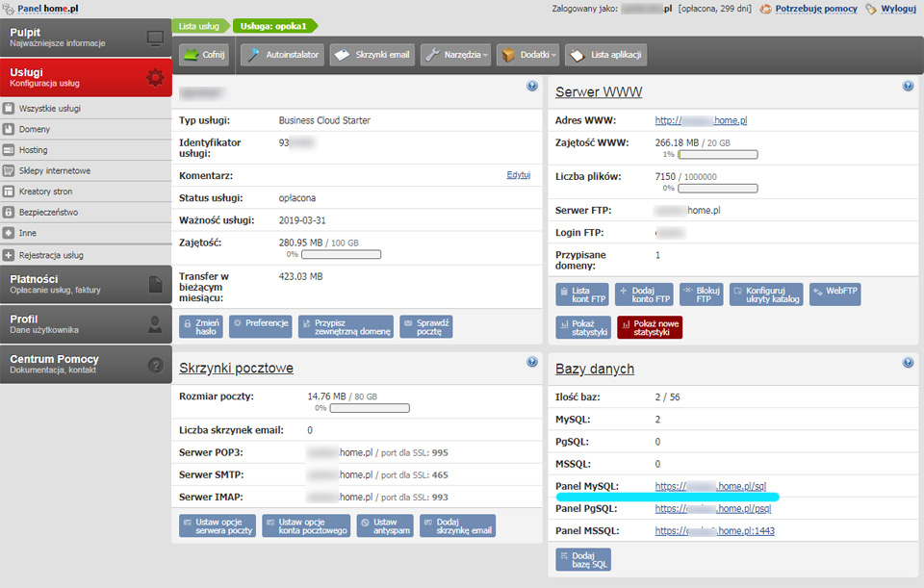The image size is (924, 588).
Task: Click the document icon in Płatności
Action: point(155,285)
